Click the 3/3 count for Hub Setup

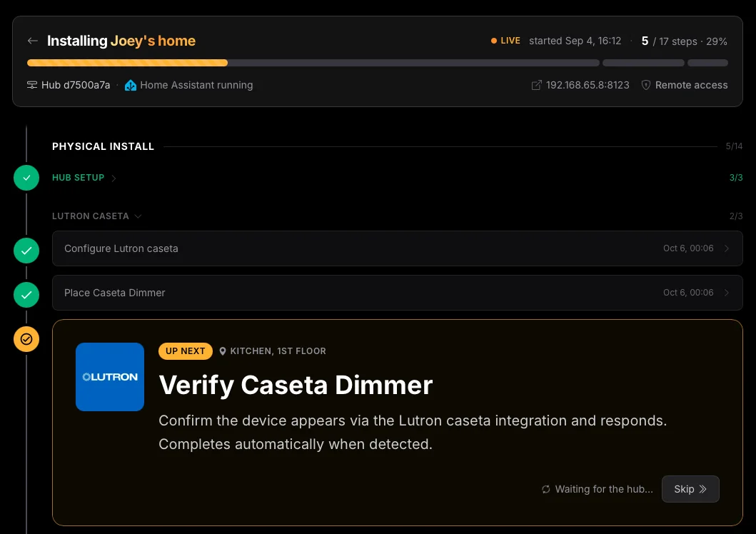pos(736,178)
